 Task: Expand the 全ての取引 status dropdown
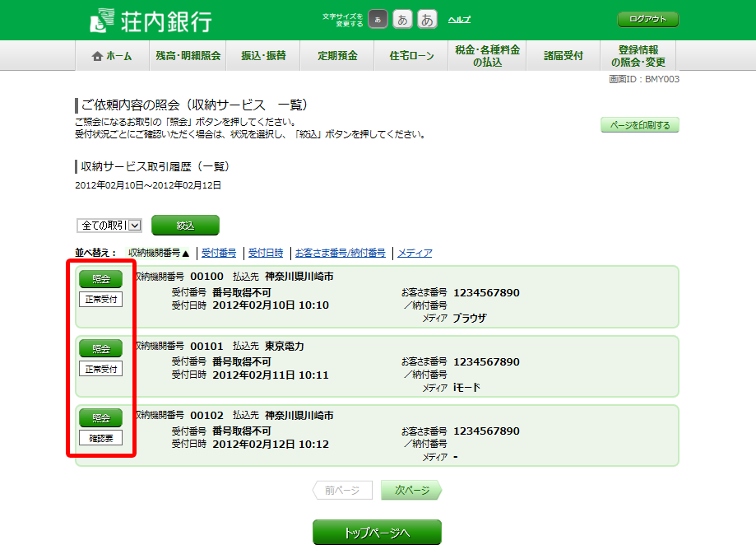pos(110,226)
